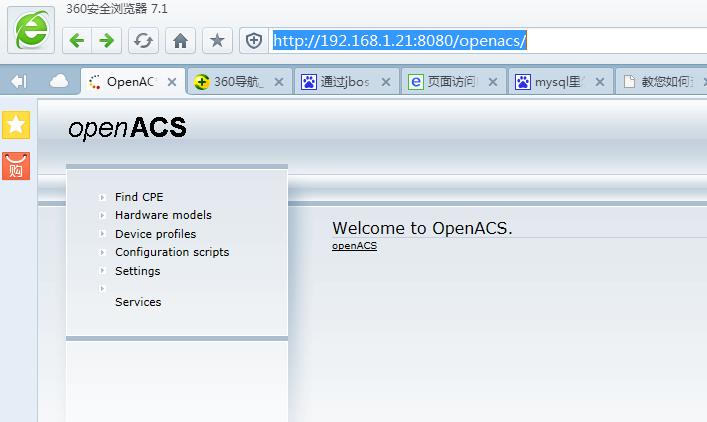Follow the underlined openACS link
This screenshot has width=707, height=422.
point(354,246)
